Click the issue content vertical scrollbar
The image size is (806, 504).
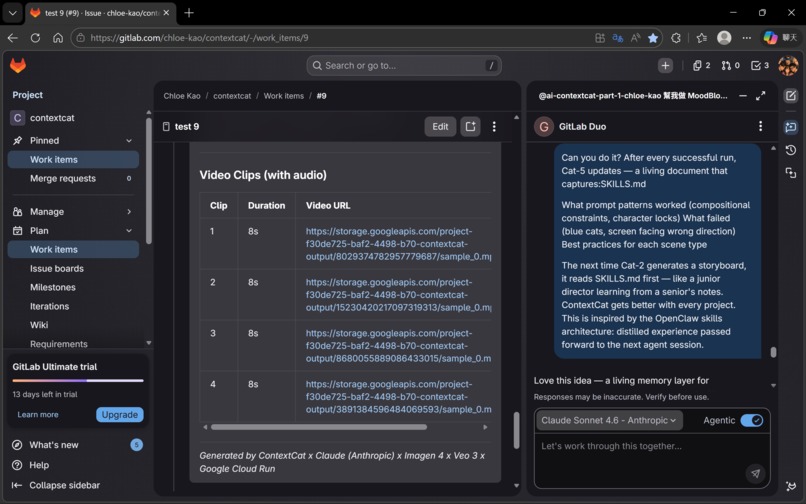pyautogui.click(x=516, y=430)
